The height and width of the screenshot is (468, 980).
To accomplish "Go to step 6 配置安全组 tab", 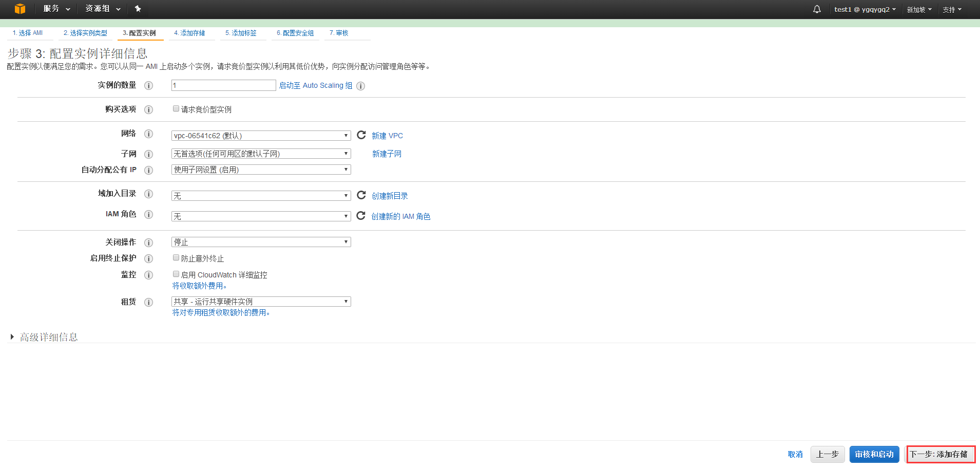I will click(x=295, y=33).
